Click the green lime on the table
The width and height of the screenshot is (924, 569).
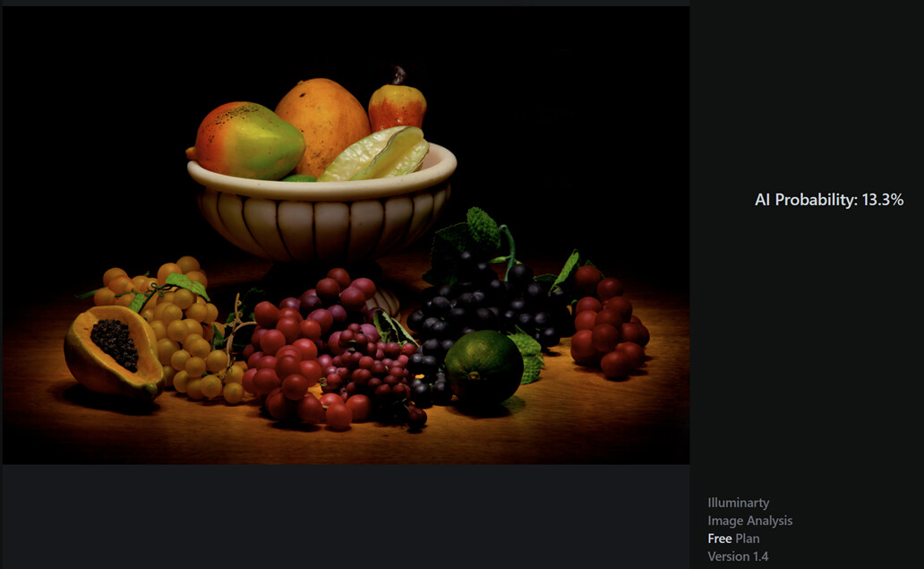[483, 368]
